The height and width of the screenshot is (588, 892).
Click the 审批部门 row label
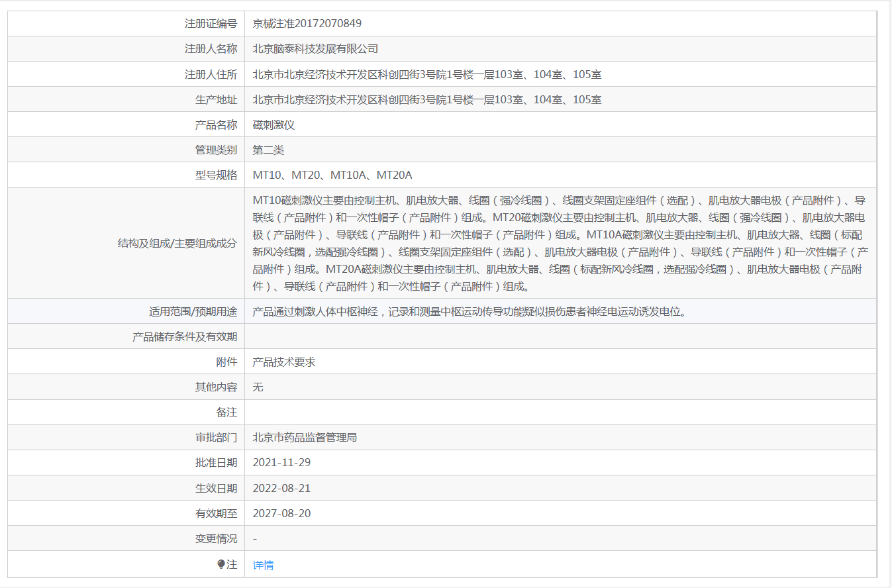(216, 438)
